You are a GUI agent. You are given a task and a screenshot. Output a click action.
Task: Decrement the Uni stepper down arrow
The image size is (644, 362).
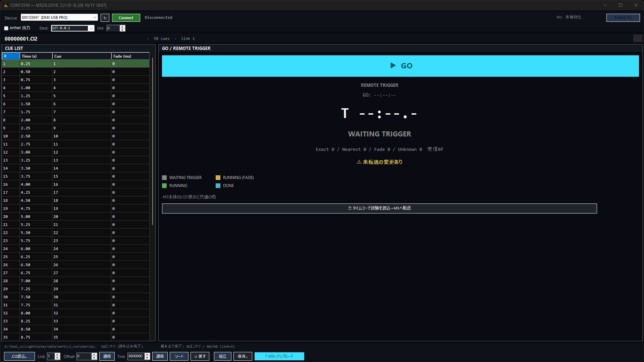122,30
